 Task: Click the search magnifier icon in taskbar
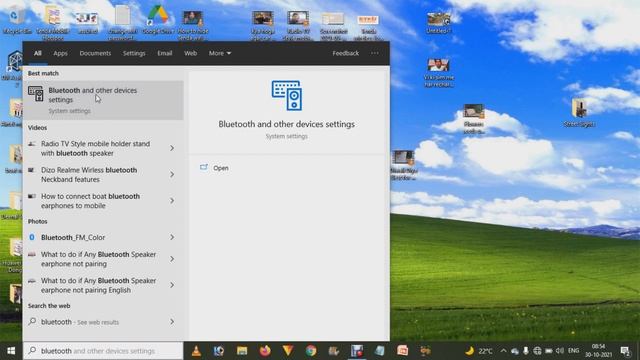tap(33, 351)
